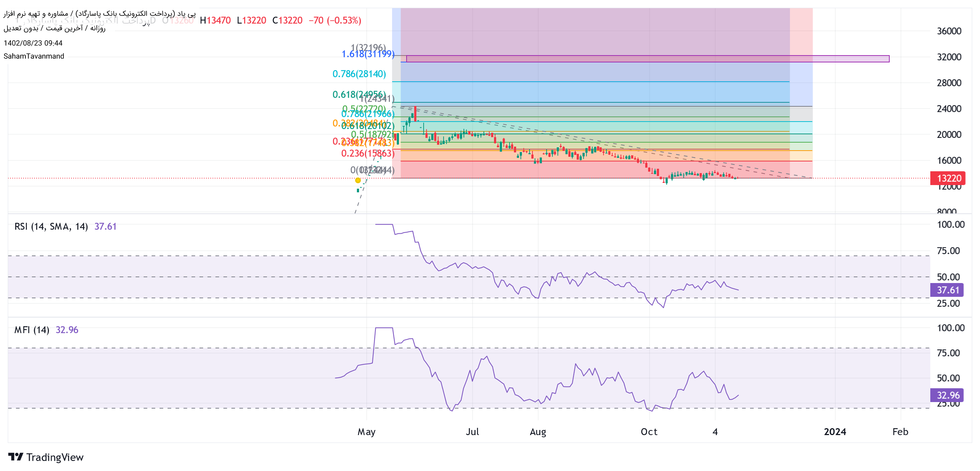Click the TradingView brand text
Image resolution: width=980 pixels, height=471 pixels.
(55, 457)
